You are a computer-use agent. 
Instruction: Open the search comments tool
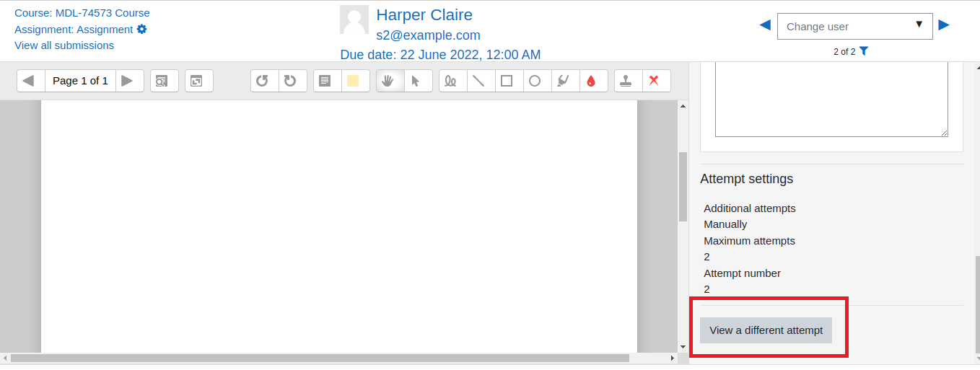[164, 81]
